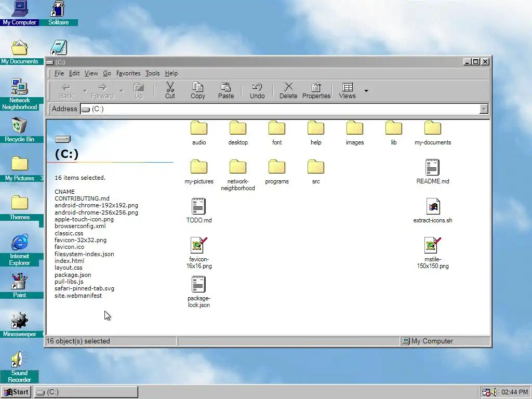
Task: Go Up one folder level
Action: pyautogui.click(x=139, y=90)
